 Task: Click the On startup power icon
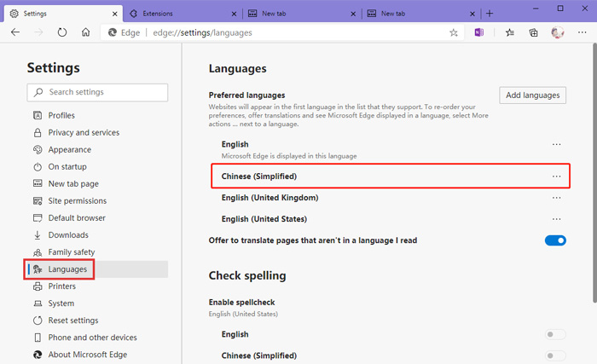coord(38,167)
